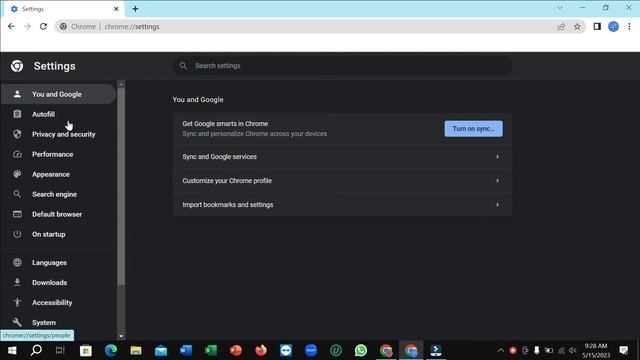Expand Sync and Google services row
The width and height of the screenshot is (640, 360).
point(342,157)
